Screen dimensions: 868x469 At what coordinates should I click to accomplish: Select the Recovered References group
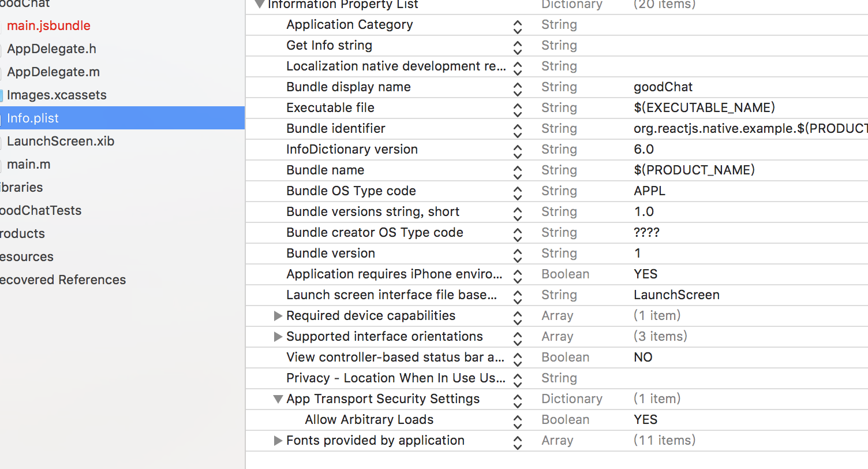[62, 280]
